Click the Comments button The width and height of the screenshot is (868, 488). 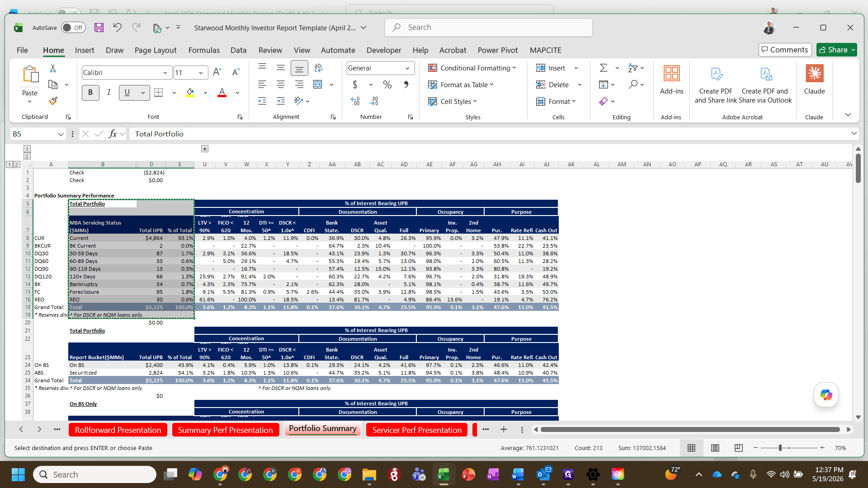tap(785, 50)
